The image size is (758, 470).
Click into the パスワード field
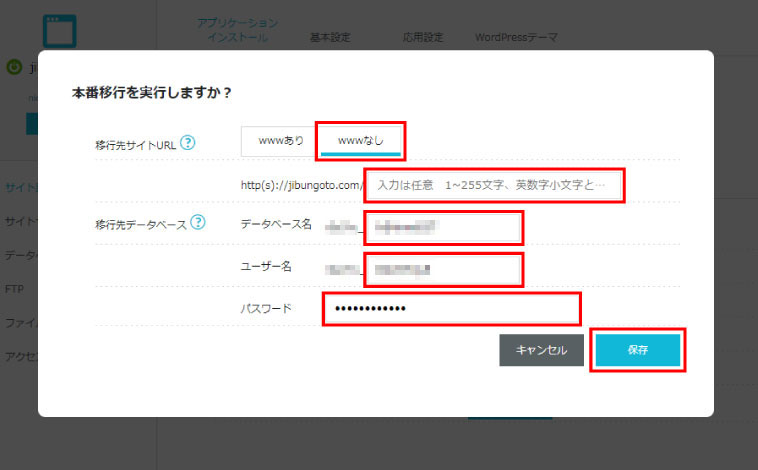click(x=451, y=309)
